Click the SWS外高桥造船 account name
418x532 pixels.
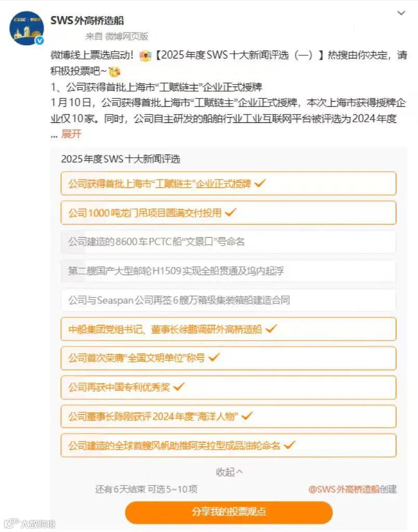pos(87,20)
